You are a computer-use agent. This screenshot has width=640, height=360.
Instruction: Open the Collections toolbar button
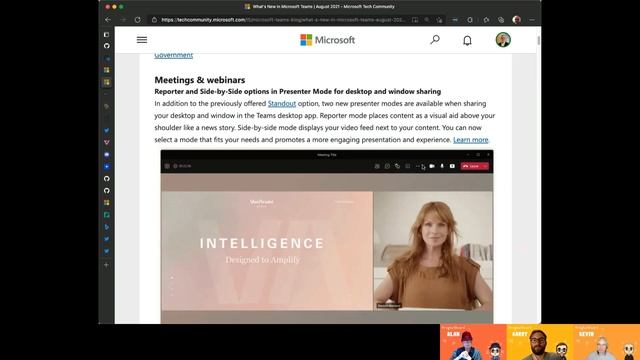coord(501,20)
